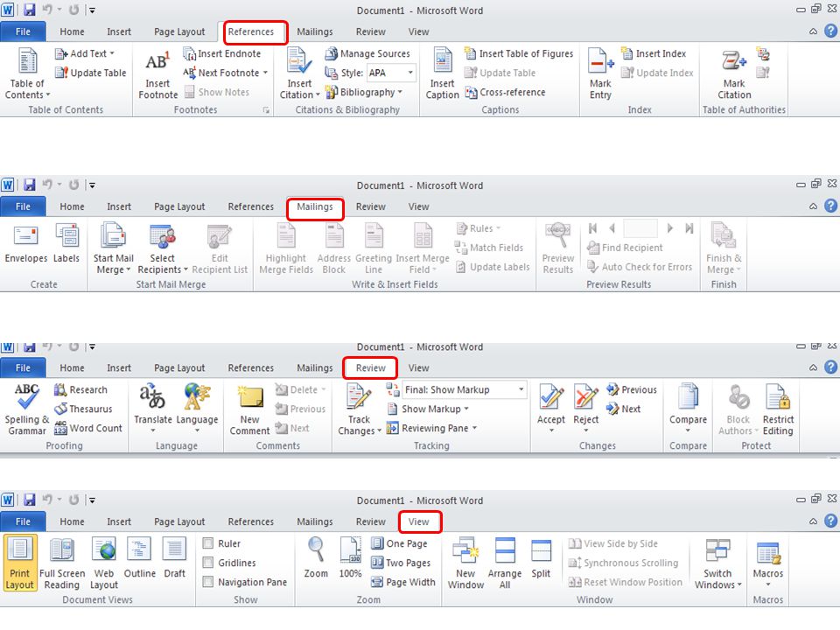Screen dimensions: 840x630
Task: Switch to Full Screen Reading view
Action: pos(61,563)
